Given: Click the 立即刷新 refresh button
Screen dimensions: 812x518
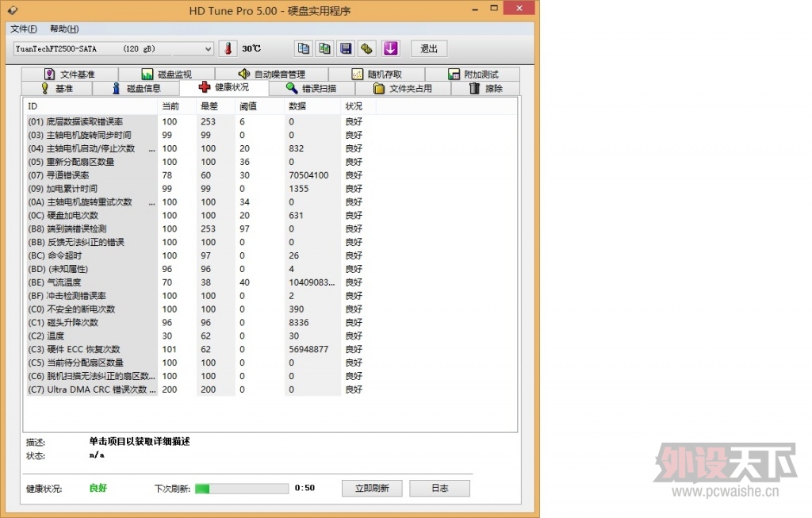Looking at the screenshot, I should point(373,488).
